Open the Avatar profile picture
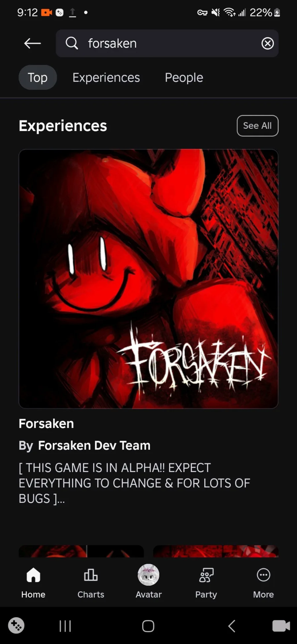297x644 pixels. click(148, 575)
